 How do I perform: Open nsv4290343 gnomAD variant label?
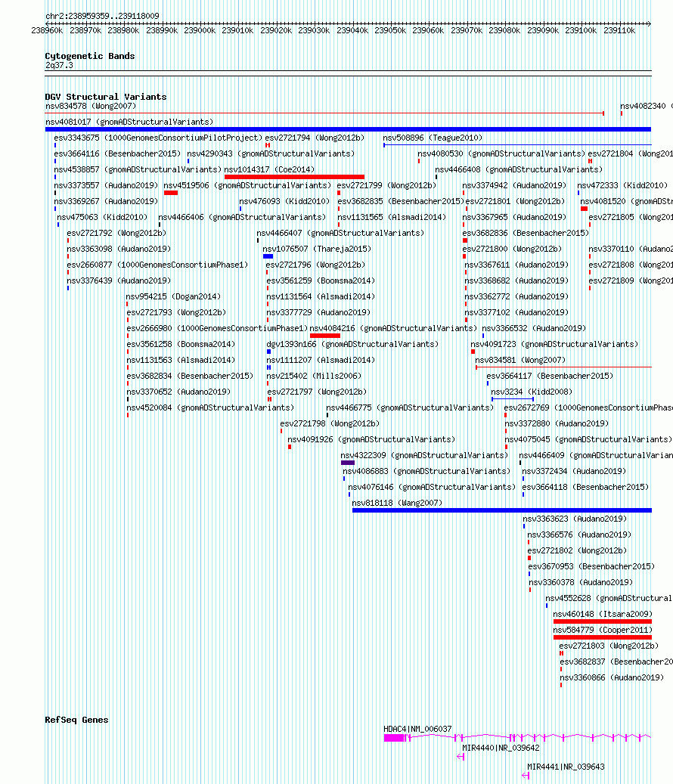[271, 154]
